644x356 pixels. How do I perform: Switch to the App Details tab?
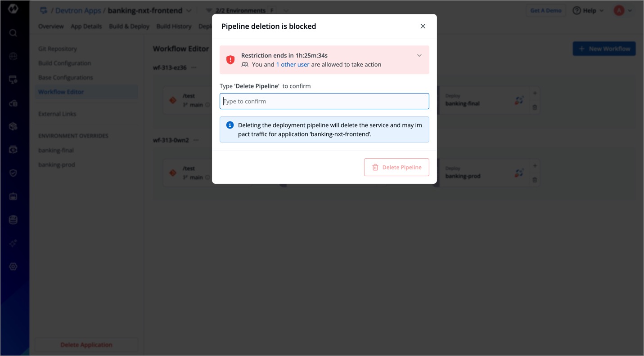pyautogui.click(x=86, y=27)
